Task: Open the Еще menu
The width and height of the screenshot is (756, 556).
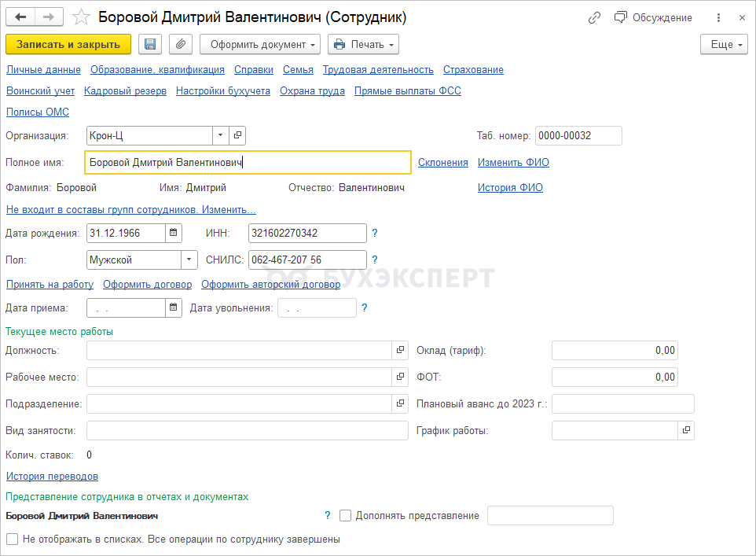Action: tap(724, 45)
